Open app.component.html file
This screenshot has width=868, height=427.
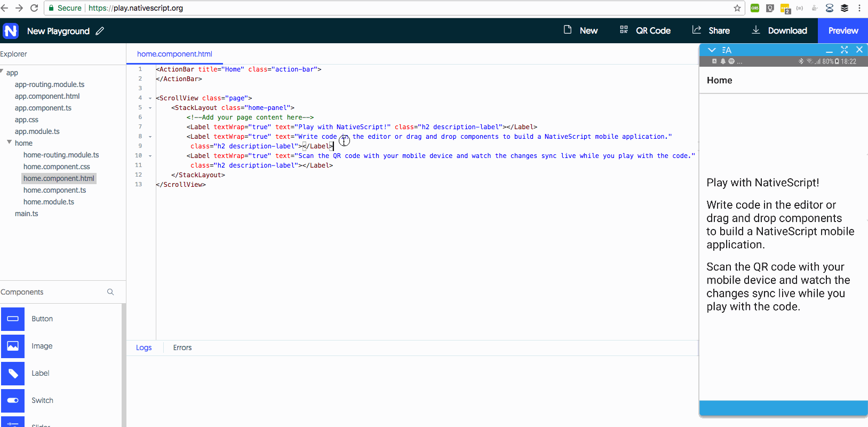click(x=47, y=96)
